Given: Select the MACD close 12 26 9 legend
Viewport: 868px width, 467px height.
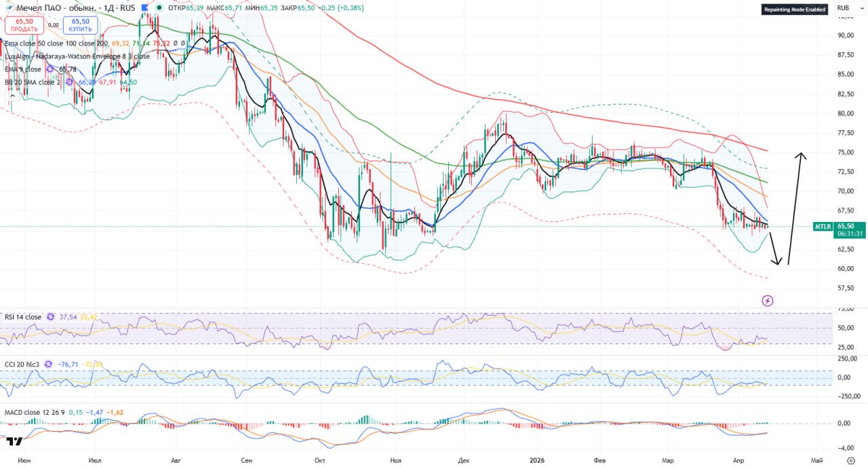Looking at the screenshot, I should 35,412.
